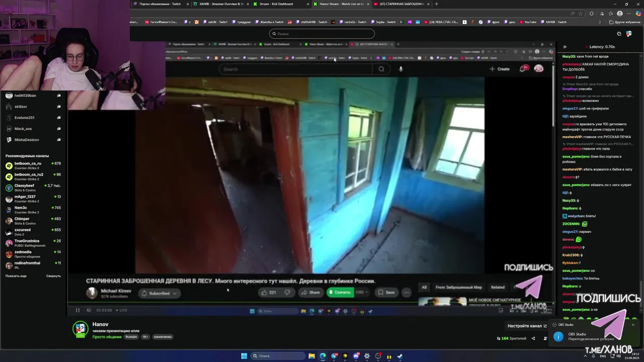Open the browser settings three-dot menu

[628, 14]
